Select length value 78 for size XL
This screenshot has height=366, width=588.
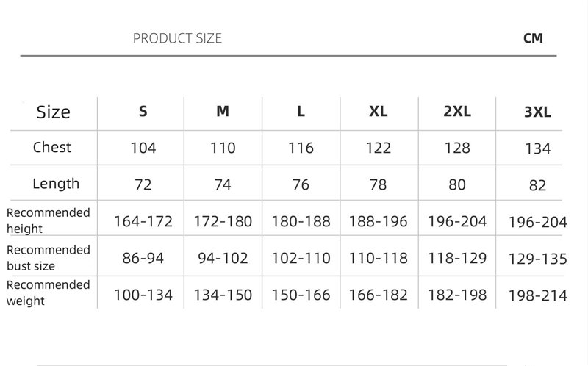tap(378, 184)
